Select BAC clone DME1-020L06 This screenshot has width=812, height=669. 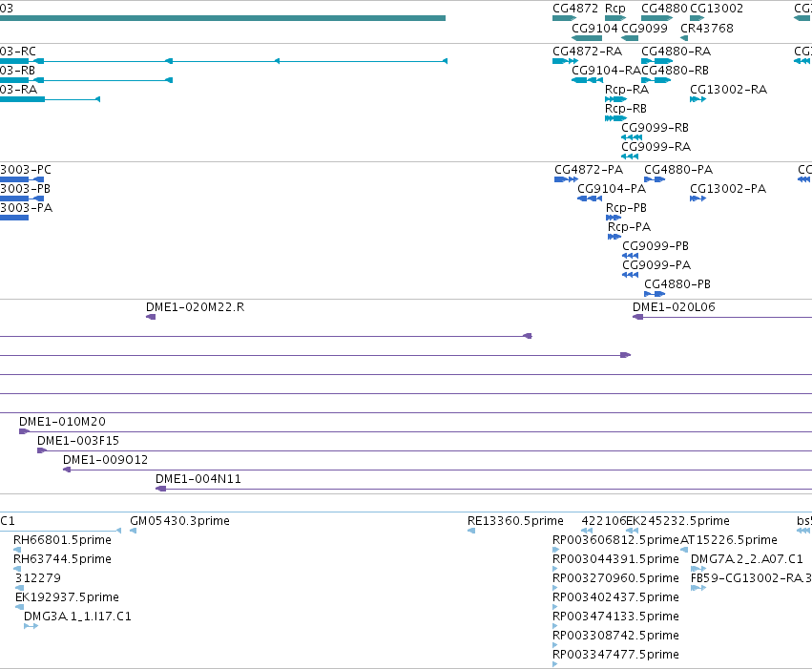coord(722,317)
